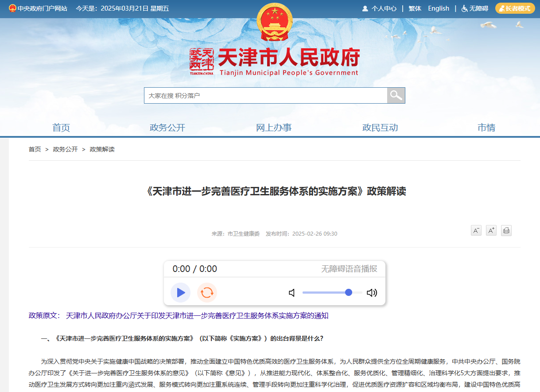Screen dimensions: 540x392
Task: Switch to 繁体 traditional Chinese
Action: point(415,8)
